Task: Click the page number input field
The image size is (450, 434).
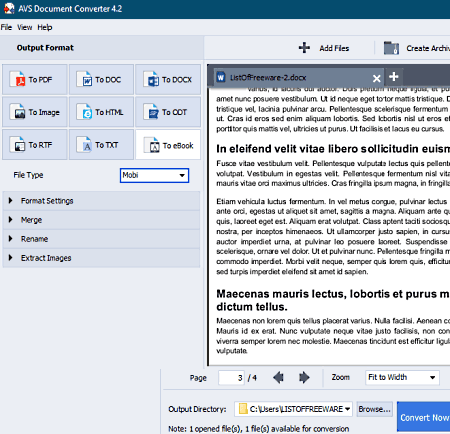Action: point(231,378)
